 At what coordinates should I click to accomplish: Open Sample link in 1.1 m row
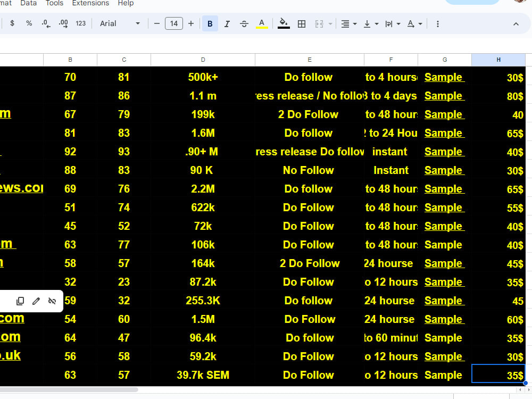coord(444,96)
